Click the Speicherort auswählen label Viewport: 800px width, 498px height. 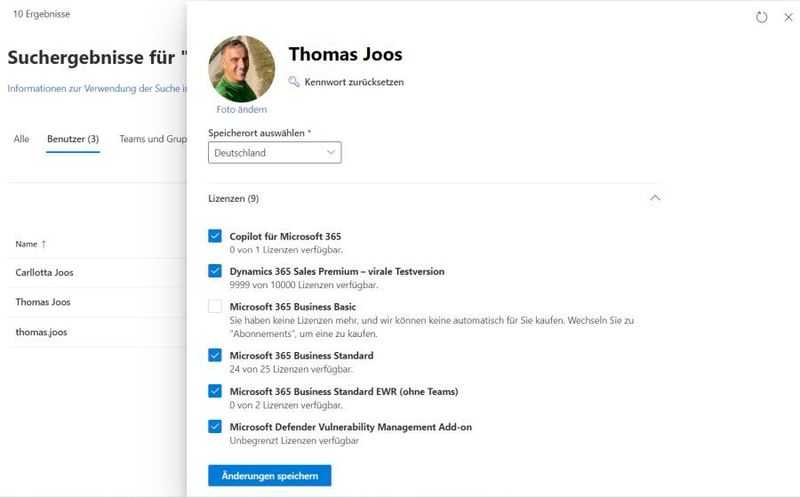pos(259,133)
